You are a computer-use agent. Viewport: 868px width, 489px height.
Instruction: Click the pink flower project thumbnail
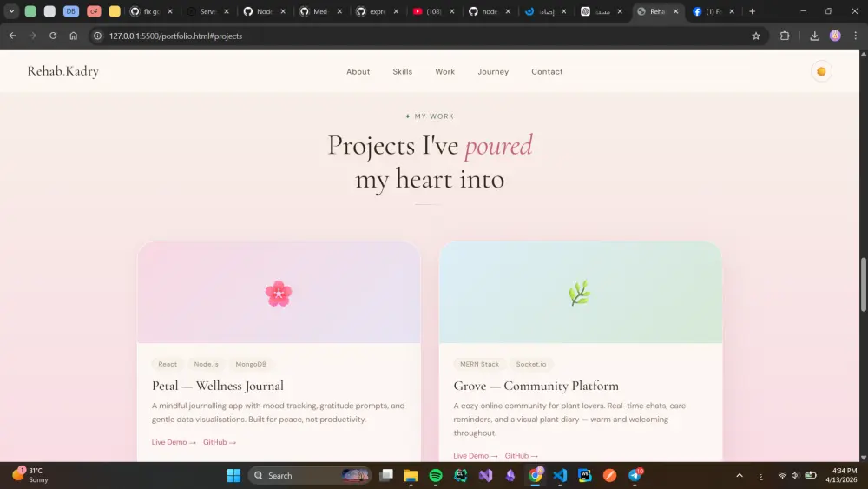pyautogui.click(x=279, y=293)
